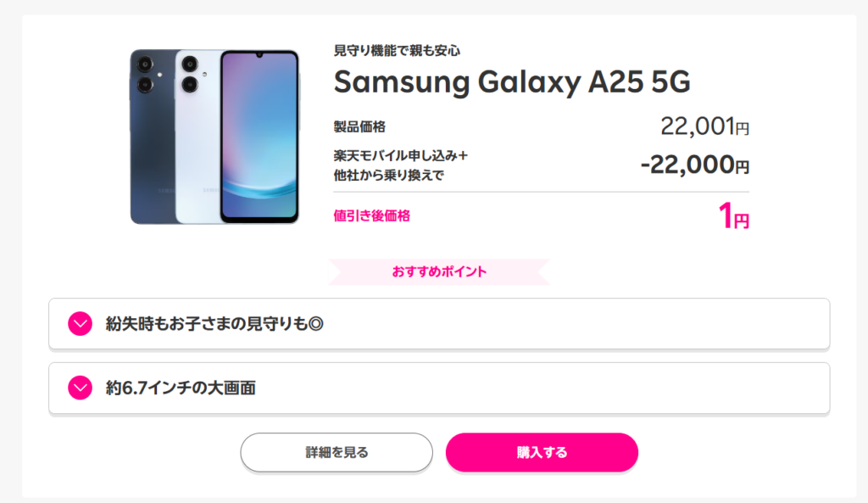The image size is (868, 503).
Task: Click the pink 1円 final price
Action: [733, 218]
